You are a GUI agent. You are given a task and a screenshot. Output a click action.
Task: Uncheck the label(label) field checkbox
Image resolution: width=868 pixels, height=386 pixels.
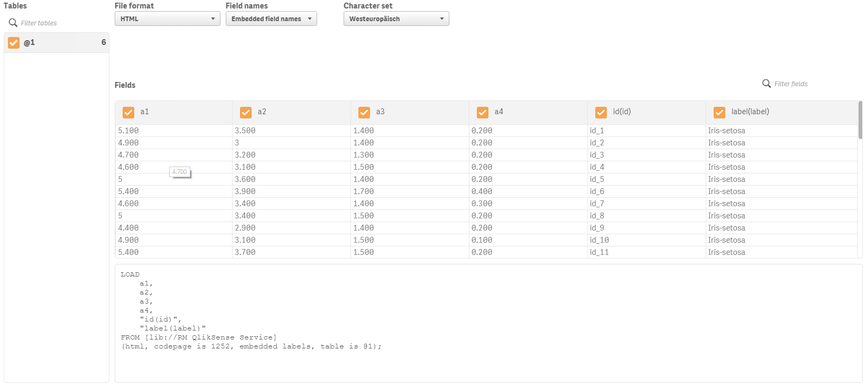(x=719, y=112)
